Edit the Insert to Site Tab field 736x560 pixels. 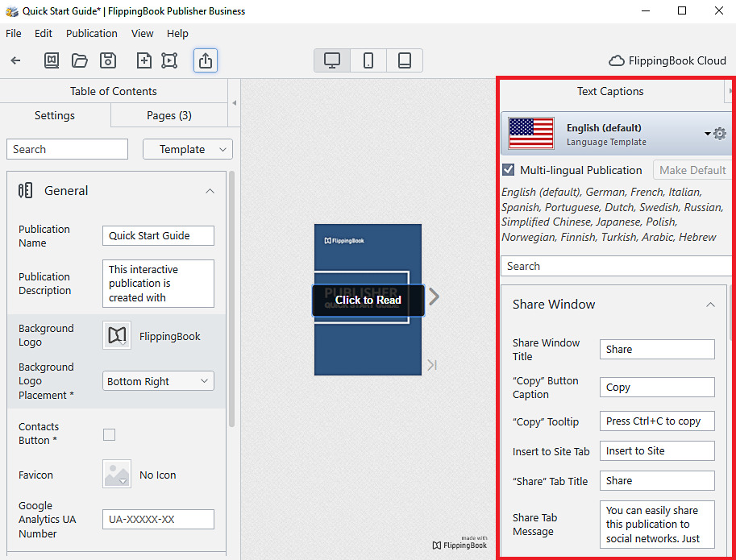[657, 450]
